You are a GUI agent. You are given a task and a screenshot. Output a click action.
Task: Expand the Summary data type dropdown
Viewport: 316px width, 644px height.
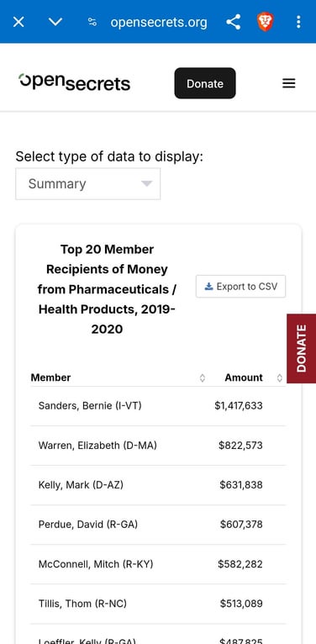87,183
